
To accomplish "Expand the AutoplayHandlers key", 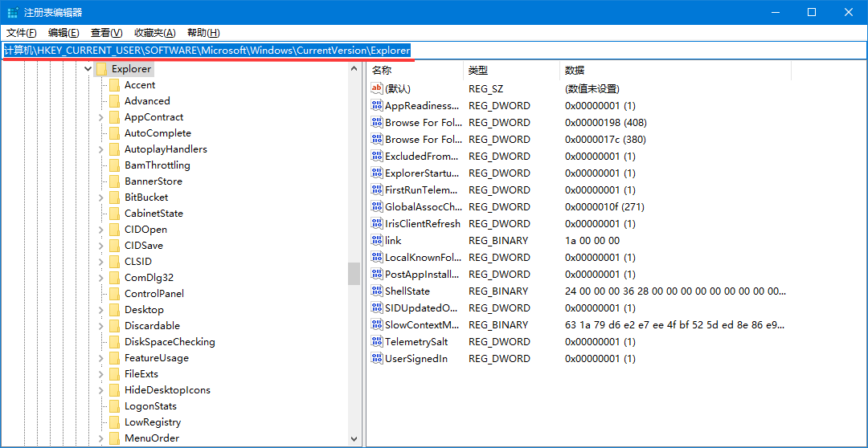I will click(100, 149).
